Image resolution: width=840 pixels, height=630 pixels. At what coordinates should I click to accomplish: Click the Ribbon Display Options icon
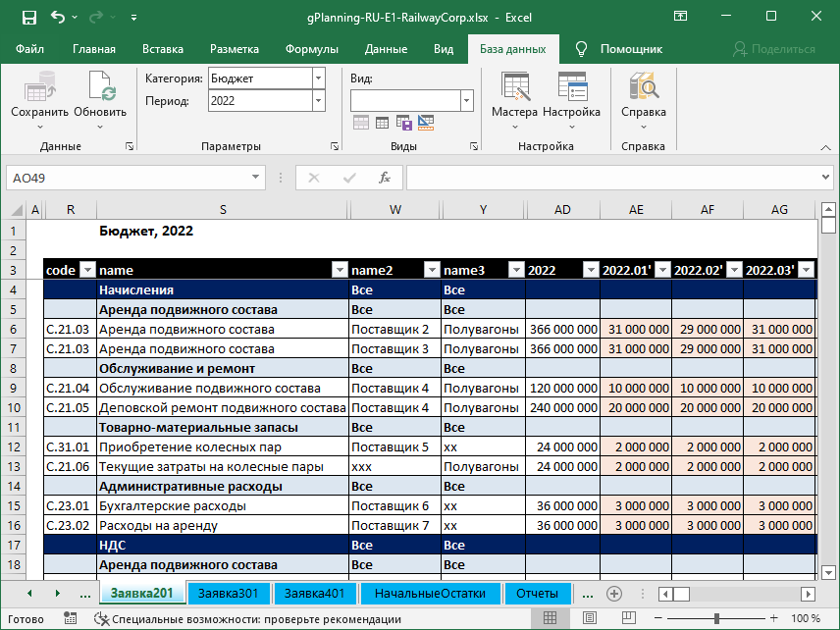[x=680, y=16]
